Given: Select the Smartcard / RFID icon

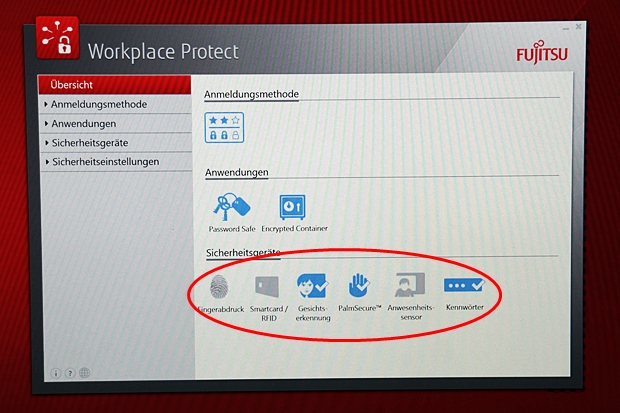Looking at the screenshot, I should [267, 287].
